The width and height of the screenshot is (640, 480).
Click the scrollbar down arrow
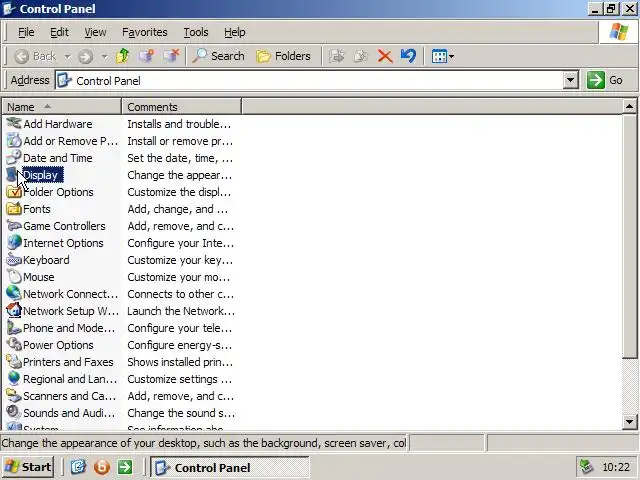coord(629,422)
